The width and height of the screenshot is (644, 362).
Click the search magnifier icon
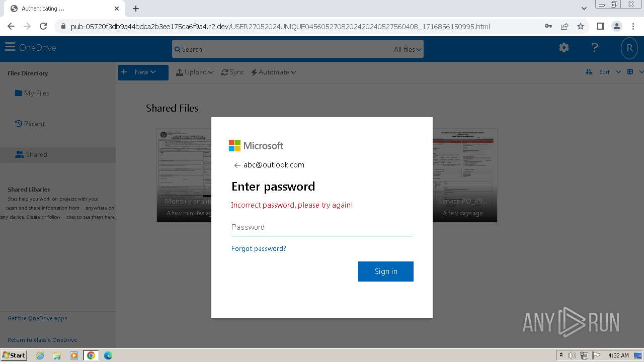[177, 49]
